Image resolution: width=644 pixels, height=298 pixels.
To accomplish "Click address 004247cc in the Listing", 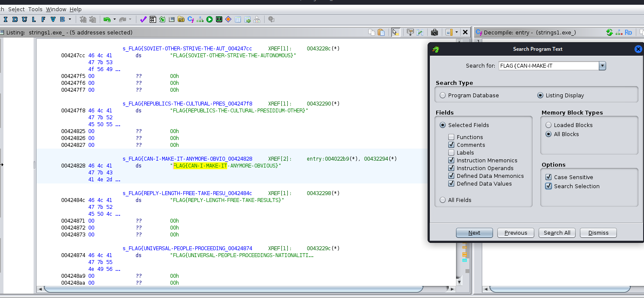I will click(73, 56).
